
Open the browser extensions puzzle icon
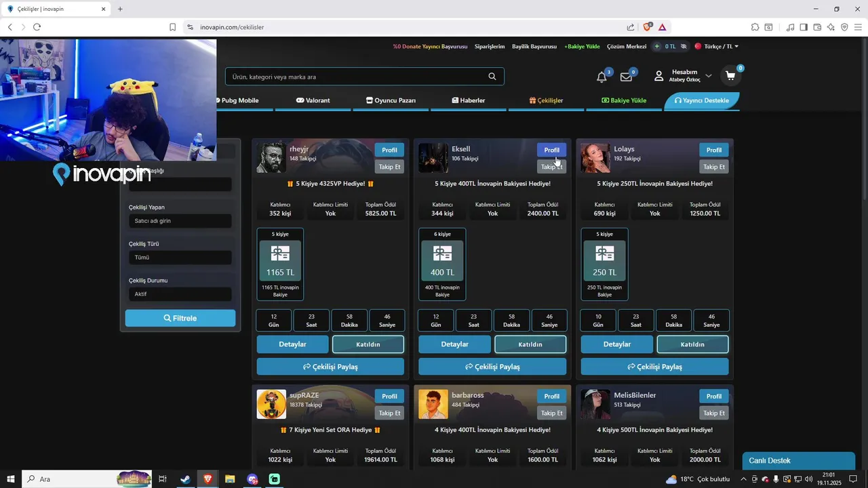755,27
